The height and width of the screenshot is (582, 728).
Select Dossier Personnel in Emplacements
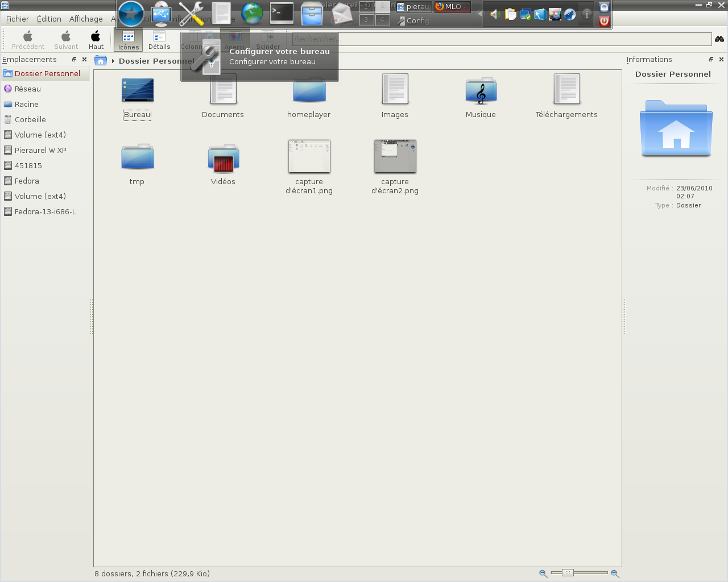[45, 73]
